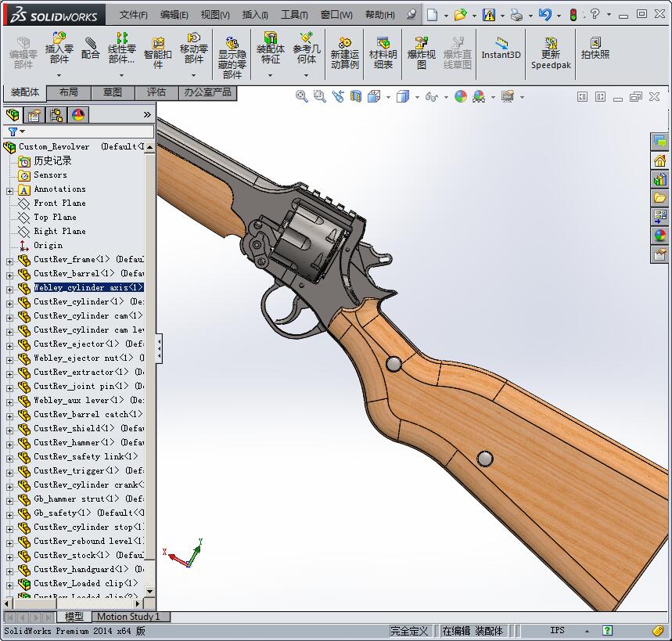672x641 pixels.
Task: Switch to the Motion Study 1 tab
Action: (x=128, y=617)
